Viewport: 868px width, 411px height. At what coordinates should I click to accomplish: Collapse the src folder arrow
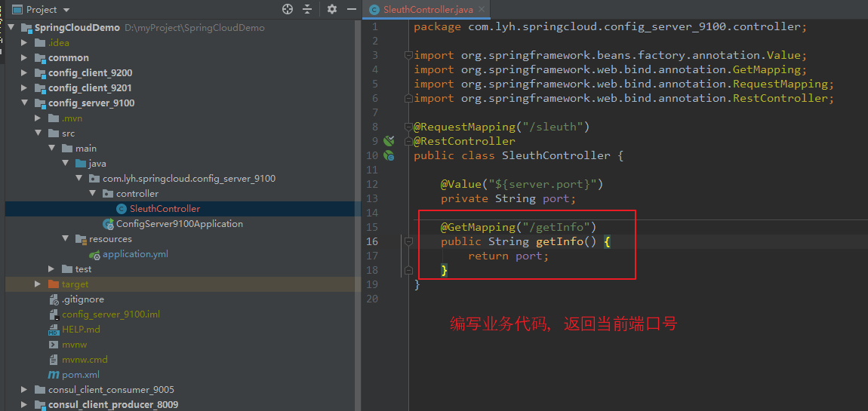point(38,133)
